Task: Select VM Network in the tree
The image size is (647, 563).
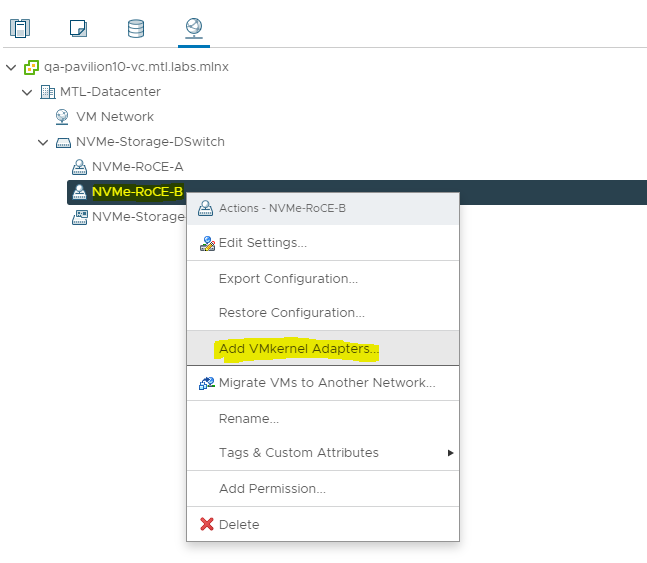Action: 115,117
